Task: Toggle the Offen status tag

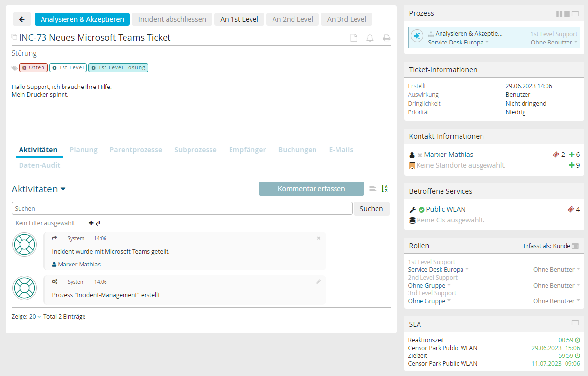Action: click(x=33, y=68)
